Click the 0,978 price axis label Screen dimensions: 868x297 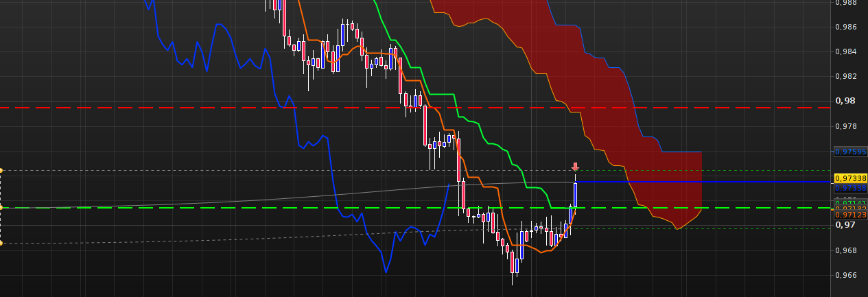point(846,126)
